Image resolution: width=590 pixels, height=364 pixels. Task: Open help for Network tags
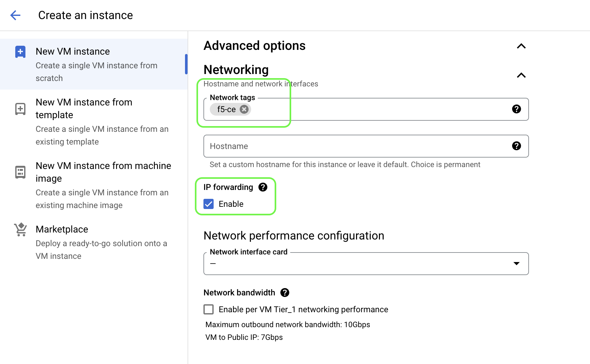coord(516,109)
